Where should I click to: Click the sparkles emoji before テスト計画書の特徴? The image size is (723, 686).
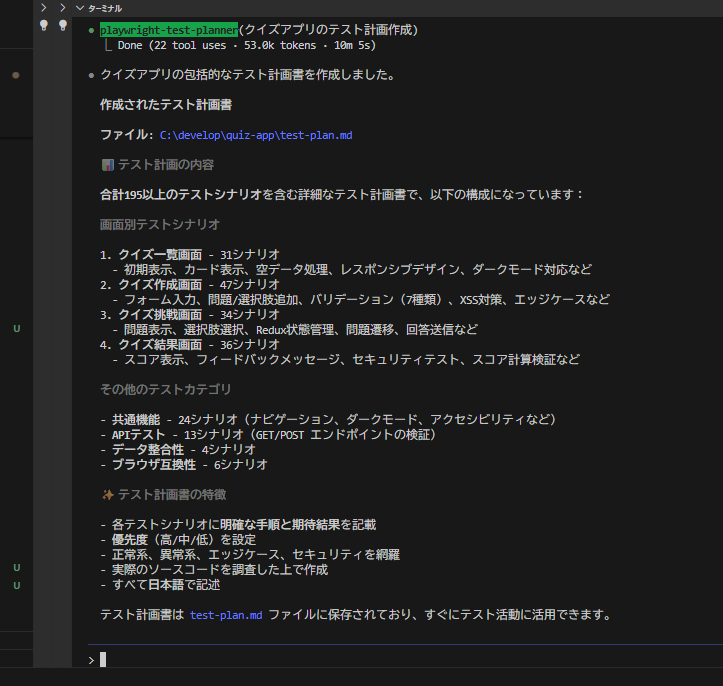click(107, 494)
